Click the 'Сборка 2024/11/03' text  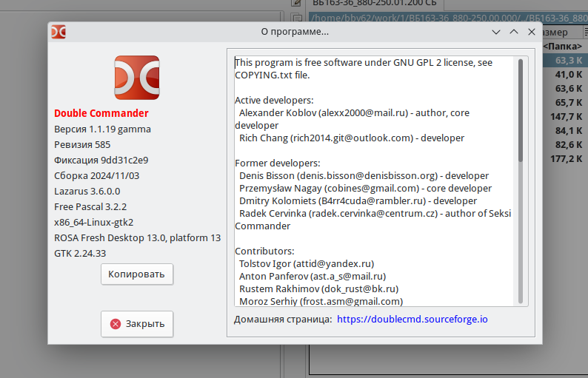click(97, 176)
